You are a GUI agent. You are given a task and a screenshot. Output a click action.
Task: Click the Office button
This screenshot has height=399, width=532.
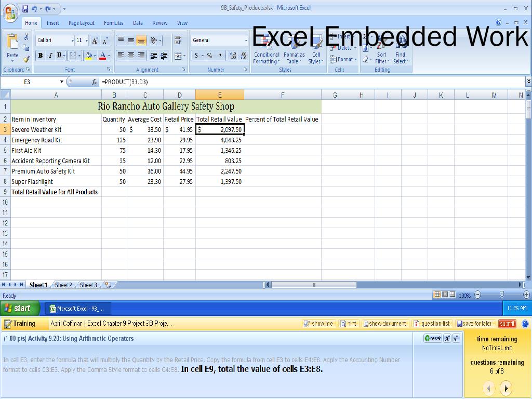(10, 12)
